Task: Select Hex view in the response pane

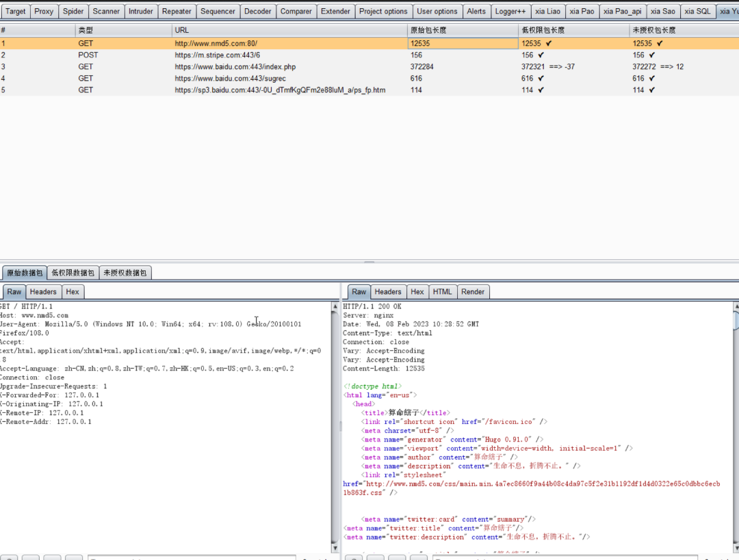Action: pos(417,292)
